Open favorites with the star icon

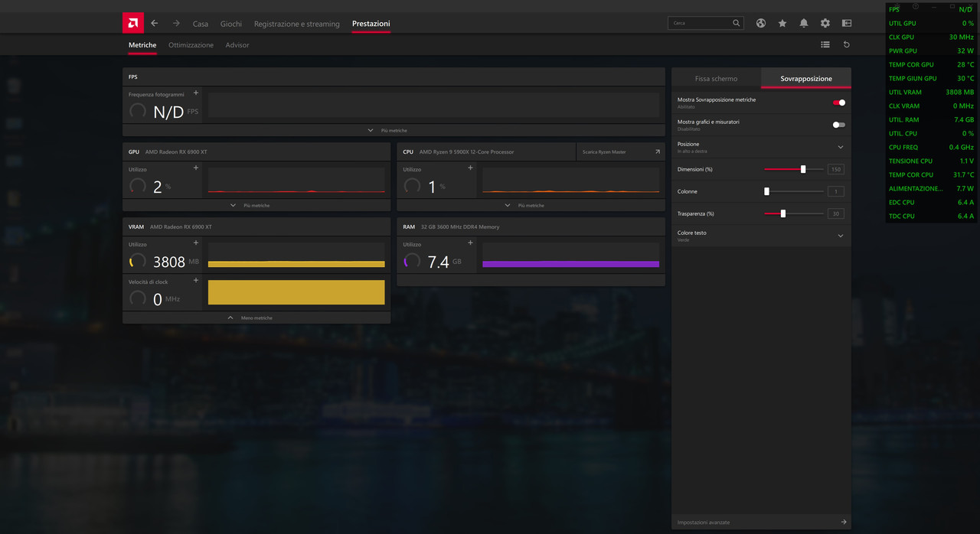pyautogui.click(x=782, y=23)
